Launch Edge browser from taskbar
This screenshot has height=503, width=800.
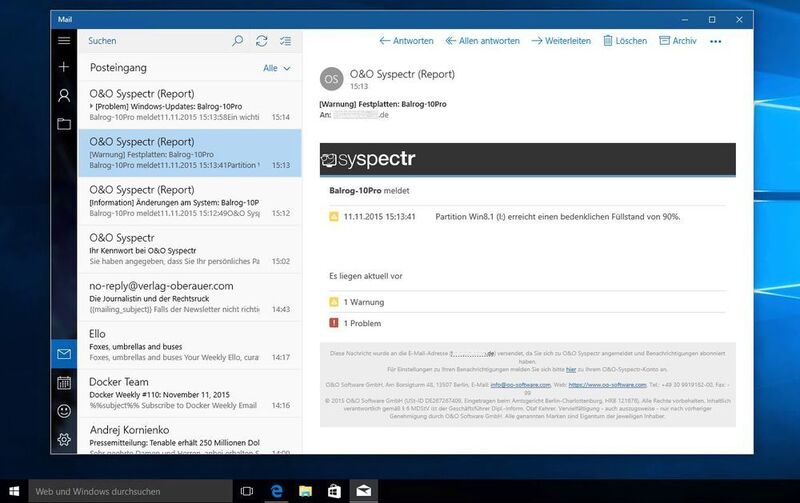coord(277,491)
